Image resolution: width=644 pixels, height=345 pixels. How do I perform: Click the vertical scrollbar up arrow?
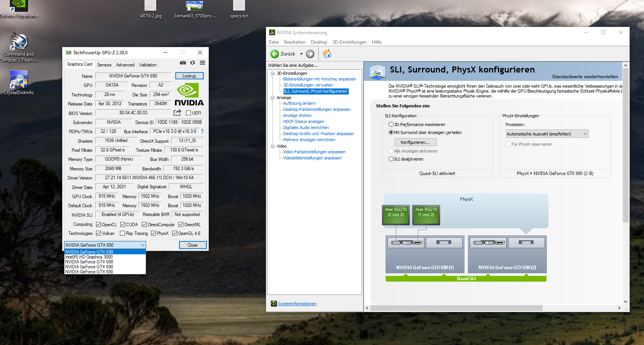[625, 65]
